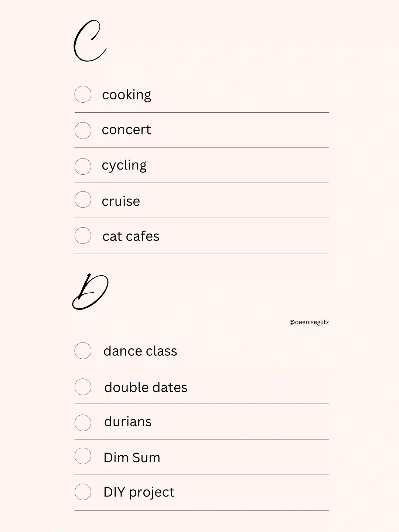Check the dance class circle

pyautogui.click(x=83, y=351)
